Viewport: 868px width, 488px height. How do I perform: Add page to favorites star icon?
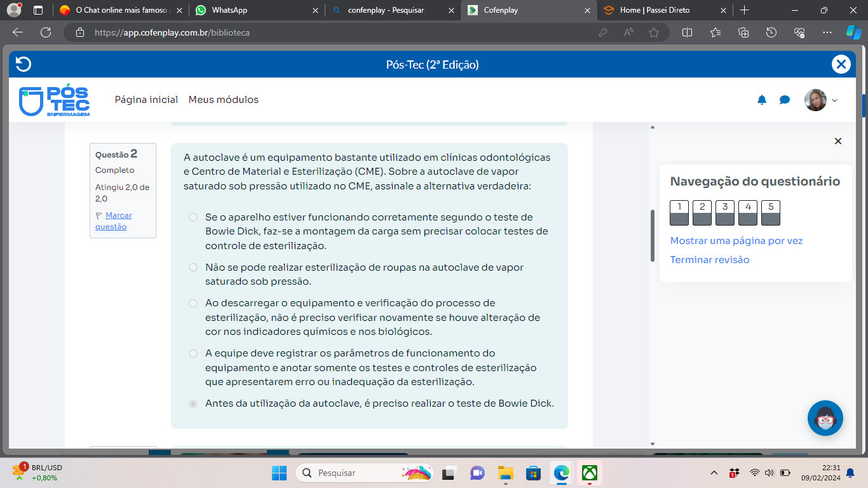654,32
